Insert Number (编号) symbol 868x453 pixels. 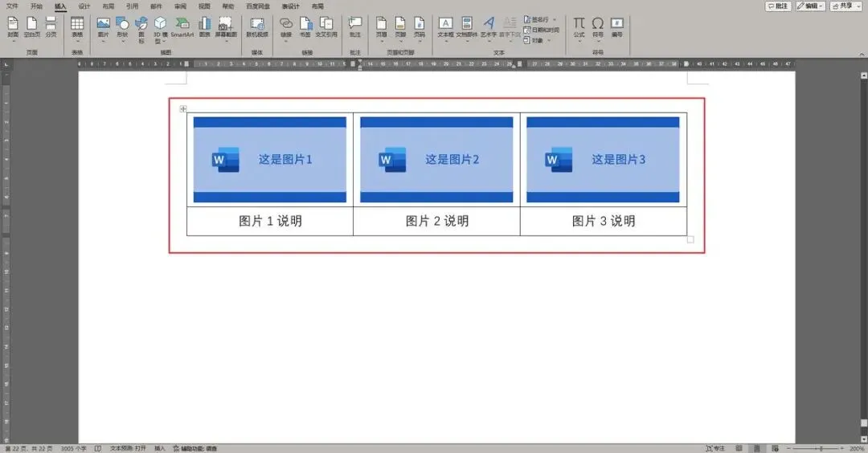[x=616, y=27]
